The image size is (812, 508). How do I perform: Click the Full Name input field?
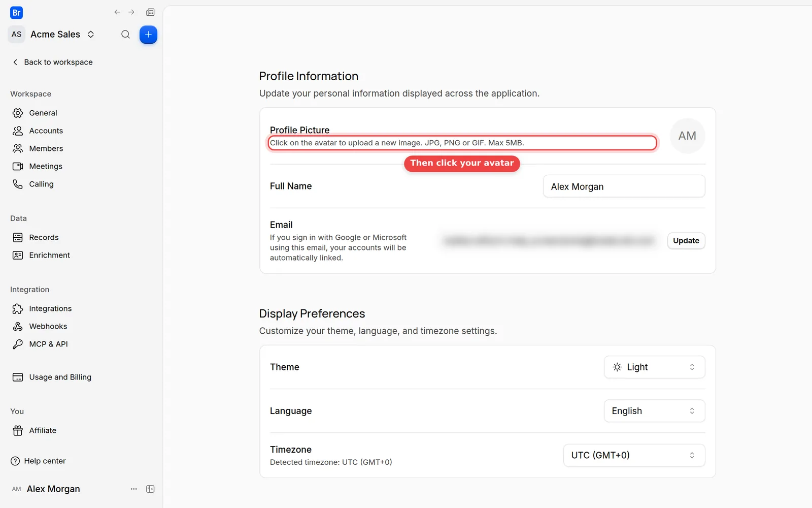[624, 186]
